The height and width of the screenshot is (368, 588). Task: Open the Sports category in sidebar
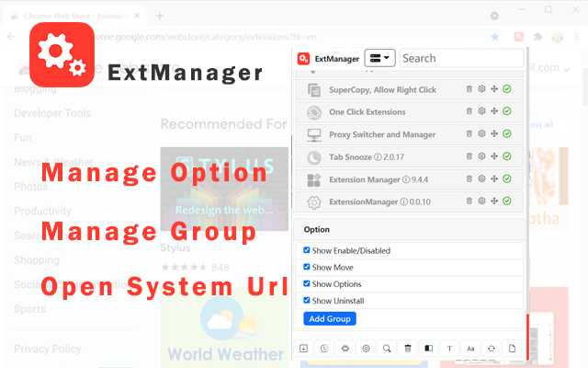pyautogui.click(x=29, y=309)
